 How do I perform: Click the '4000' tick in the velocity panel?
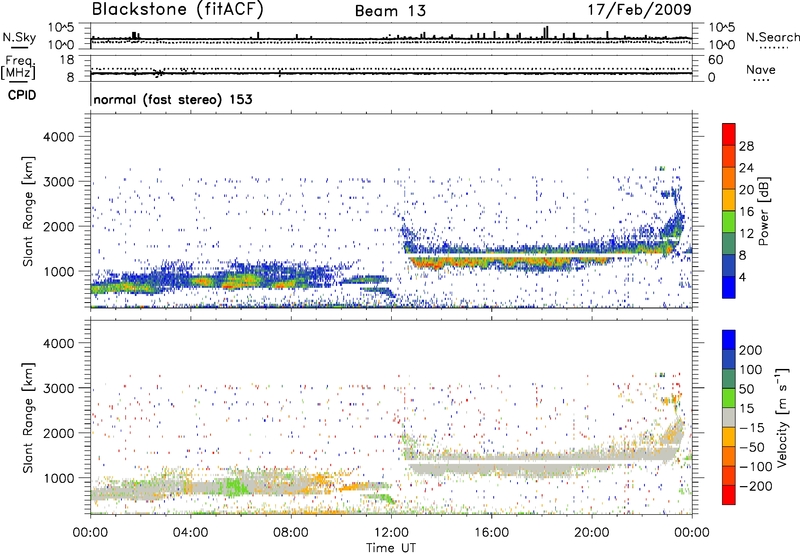(59, 343)
